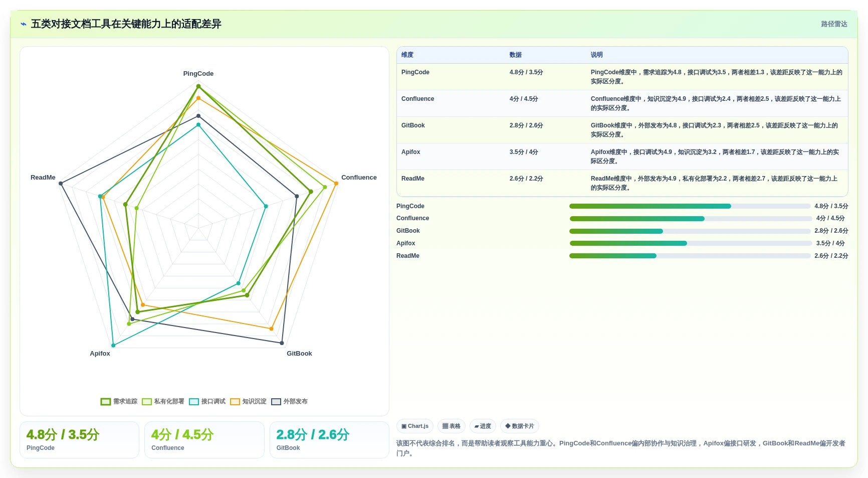
Task: Click the dark gray data point at GitBook vertex
Action: pyautogui.click(x=282, y=344)
